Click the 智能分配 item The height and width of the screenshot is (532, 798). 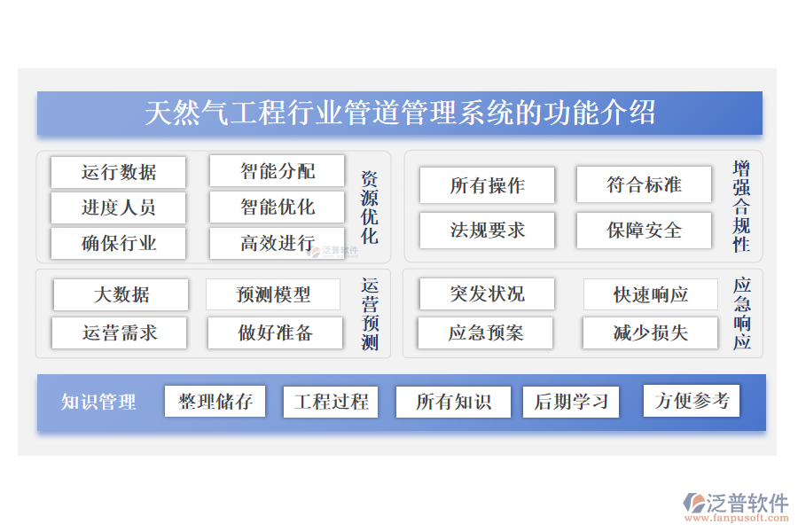[x=276, y=171]
